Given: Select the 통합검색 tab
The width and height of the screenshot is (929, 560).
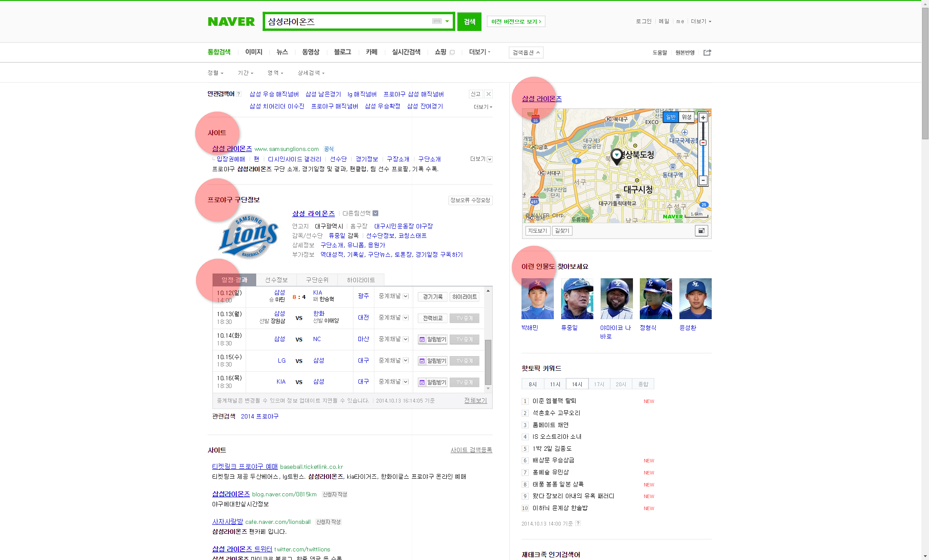Looking at the screenshot, I should pos(219,52).
